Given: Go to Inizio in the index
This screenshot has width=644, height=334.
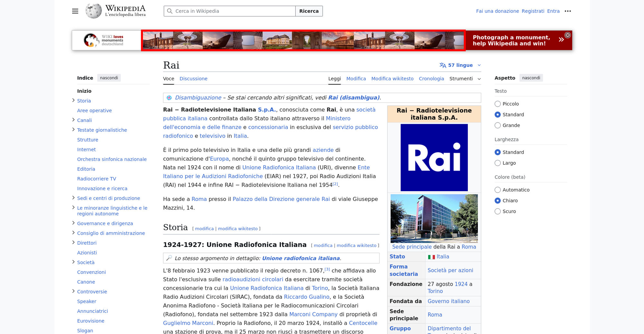Looking at the screenshot, I should [84, 91].
